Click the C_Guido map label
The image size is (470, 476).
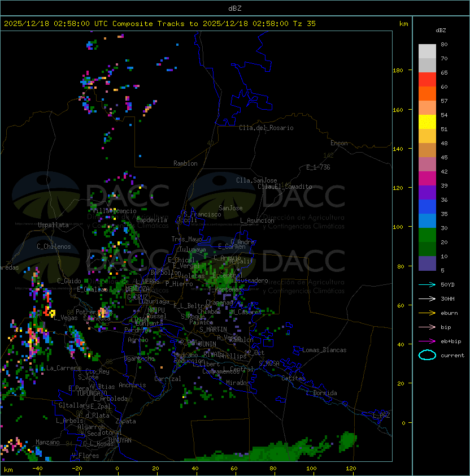click(69, 281)
